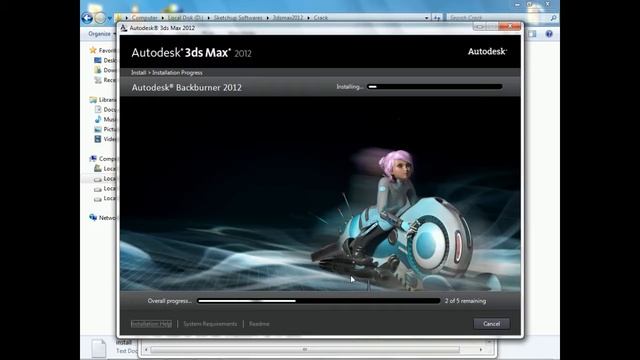Expand the arrow after Sketchup Softwares breadcrumb

[x=267, y=18]
